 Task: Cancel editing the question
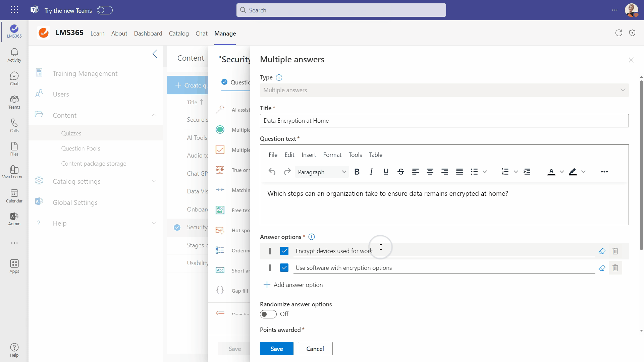tap(315, 349)
